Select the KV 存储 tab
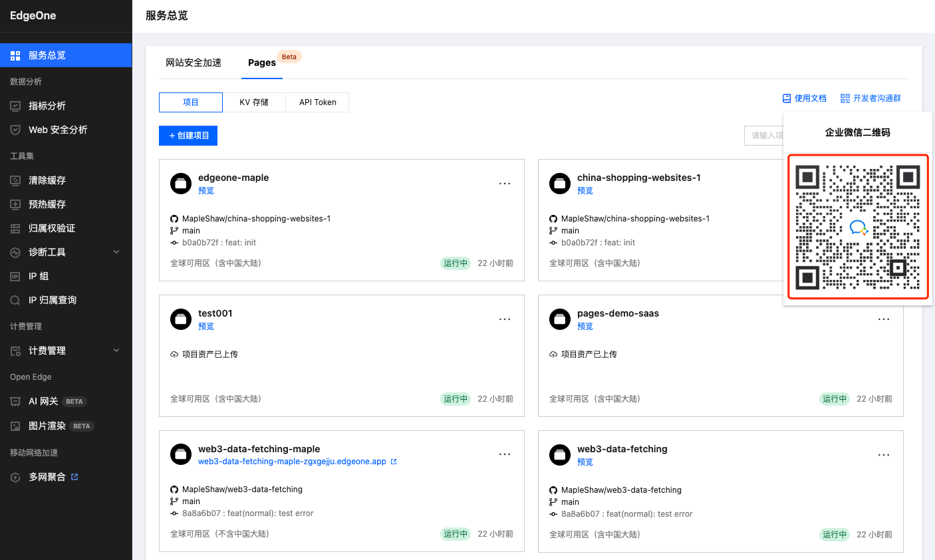 click(x=254, y=102)
